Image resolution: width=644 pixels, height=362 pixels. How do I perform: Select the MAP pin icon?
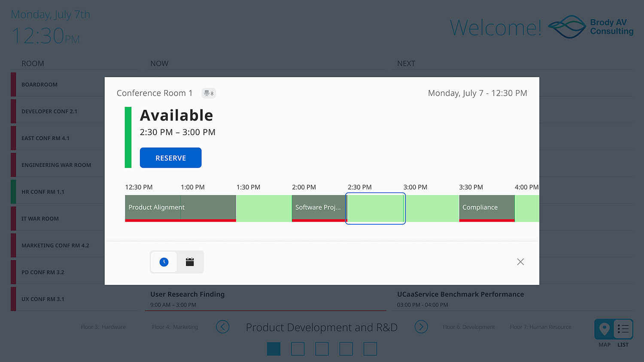(604, 329)
